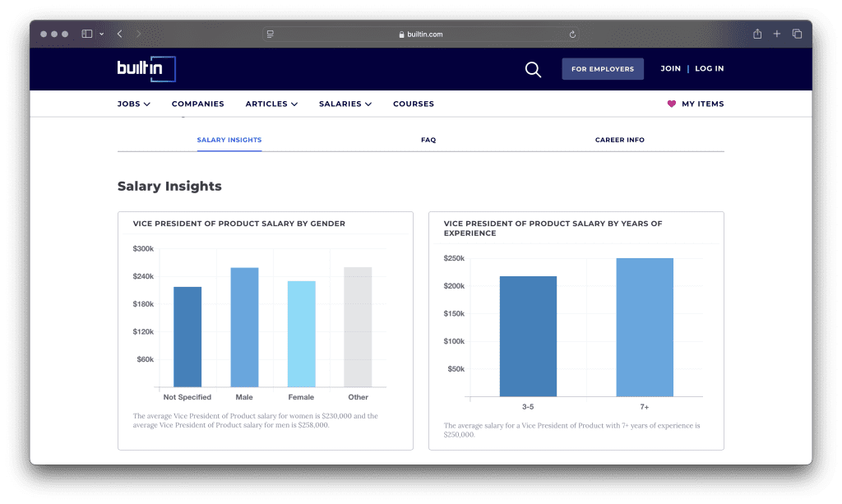This screenshot has height=504, width=842.
Task: Open the Companies navigation link
Action: click(197, 104)
